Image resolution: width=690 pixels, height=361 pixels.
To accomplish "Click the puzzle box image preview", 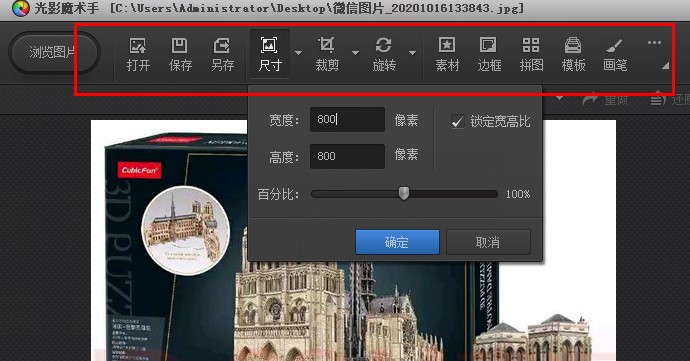I will coord(353,240).
